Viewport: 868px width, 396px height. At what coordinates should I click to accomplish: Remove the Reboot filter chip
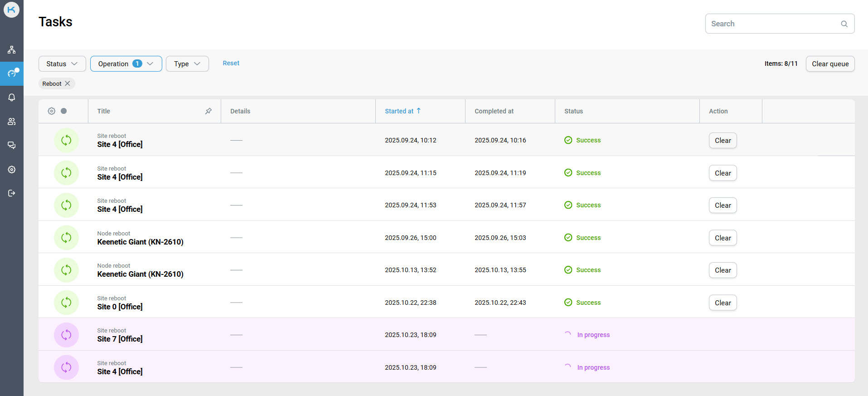click(68, 83)
